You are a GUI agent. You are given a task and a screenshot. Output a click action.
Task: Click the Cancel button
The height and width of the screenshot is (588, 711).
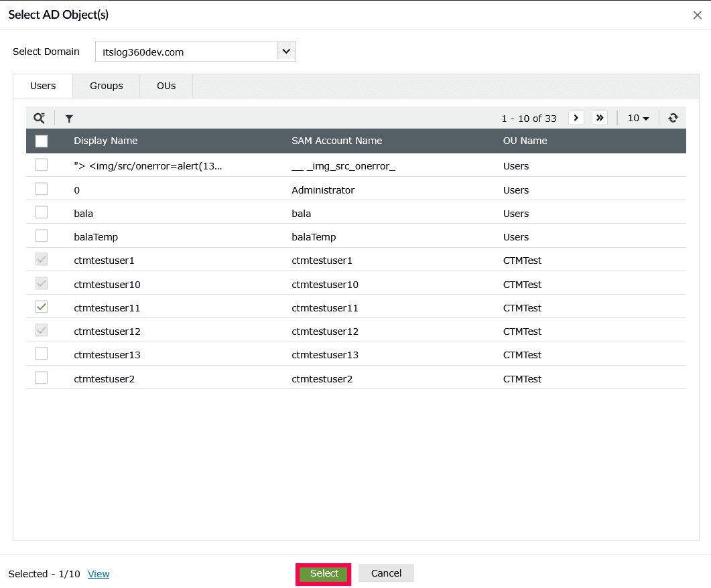[x=386, y=573]
